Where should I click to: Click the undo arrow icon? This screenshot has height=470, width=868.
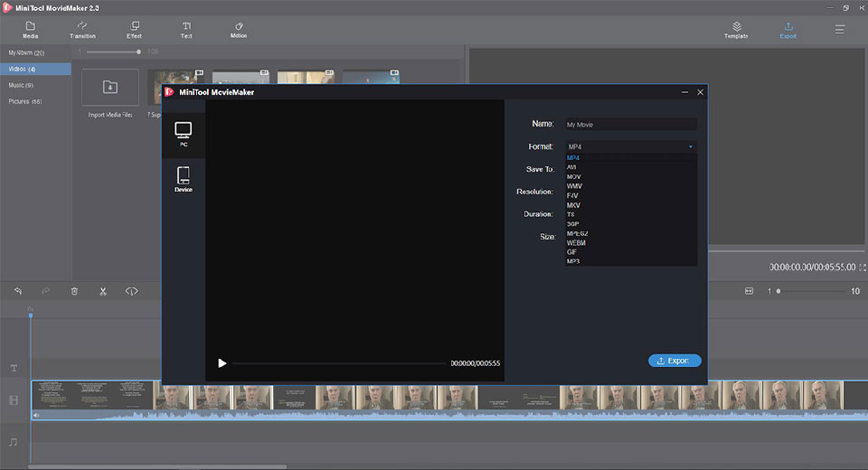(x=18, y=291)
